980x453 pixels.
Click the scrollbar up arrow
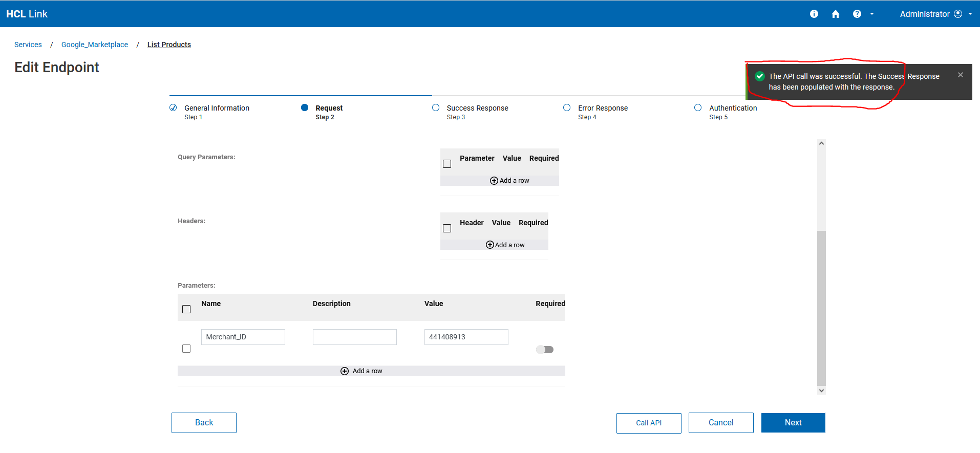(821, 143)
